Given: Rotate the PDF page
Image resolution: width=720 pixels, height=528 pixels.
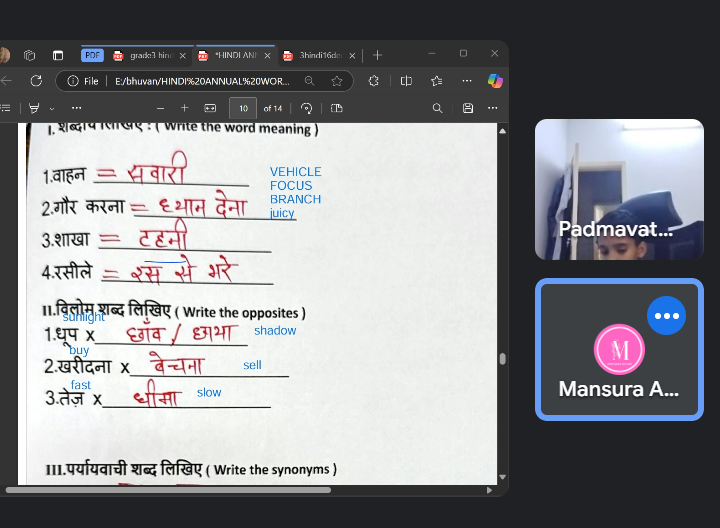Looking at the screenshot, I should (306, 108).
